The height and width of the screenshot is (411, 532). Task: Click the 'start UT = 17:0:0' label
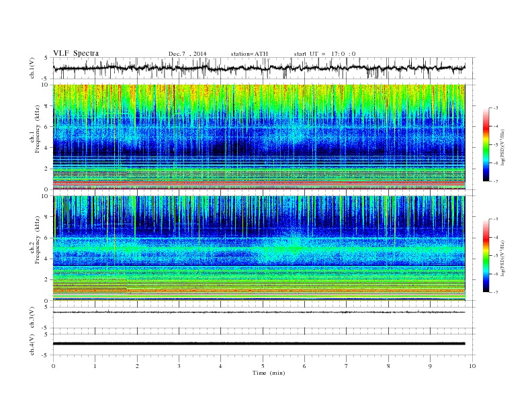pyautogui.click(x=324, y=54)
